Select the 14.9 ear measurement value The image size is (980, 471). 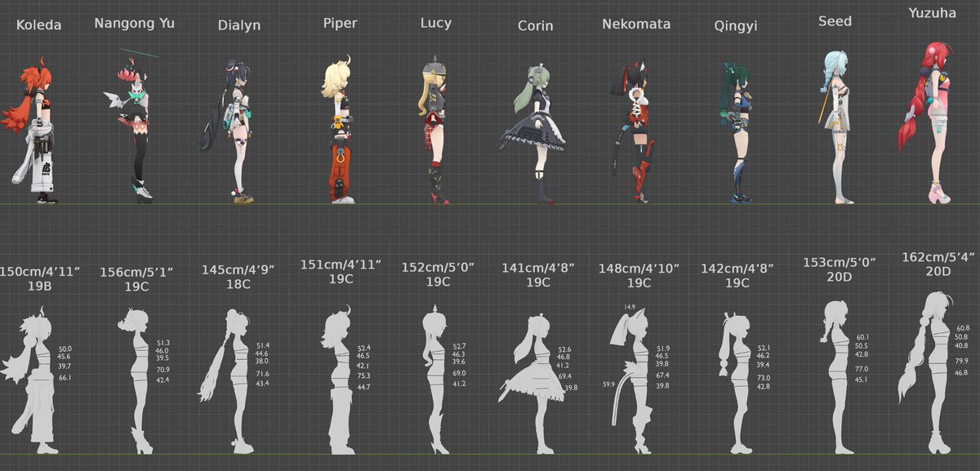click(630, 307)
